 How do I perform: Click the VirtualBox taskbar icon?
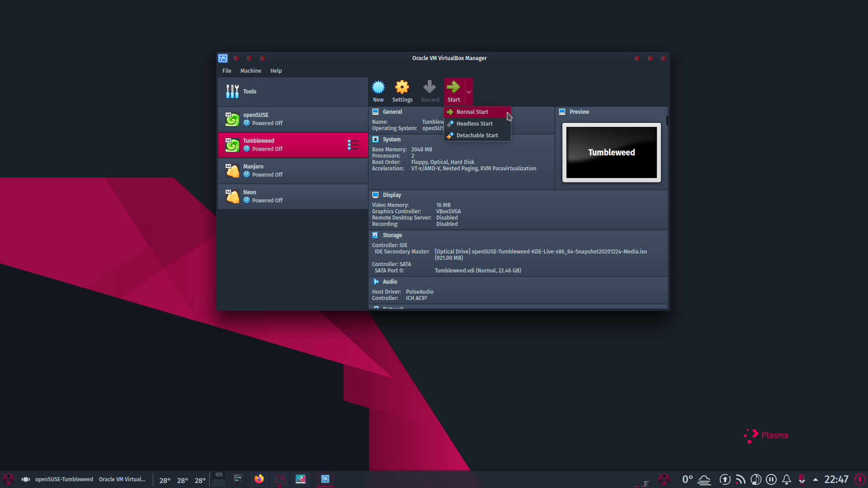point(325,479)
